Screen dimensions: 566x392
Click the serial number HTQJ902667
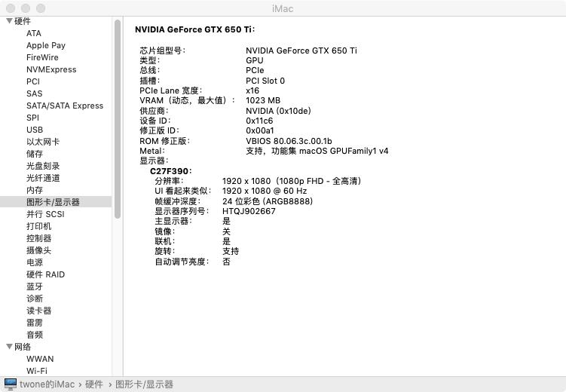tap(249, 211)
